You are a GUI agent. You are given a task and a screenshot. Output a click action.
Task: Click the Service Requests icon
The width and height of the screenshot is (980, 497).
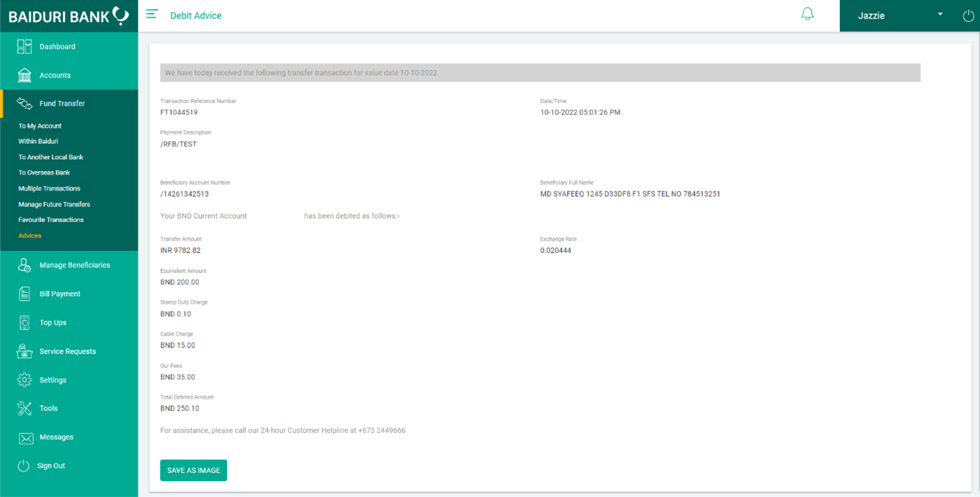25,351
